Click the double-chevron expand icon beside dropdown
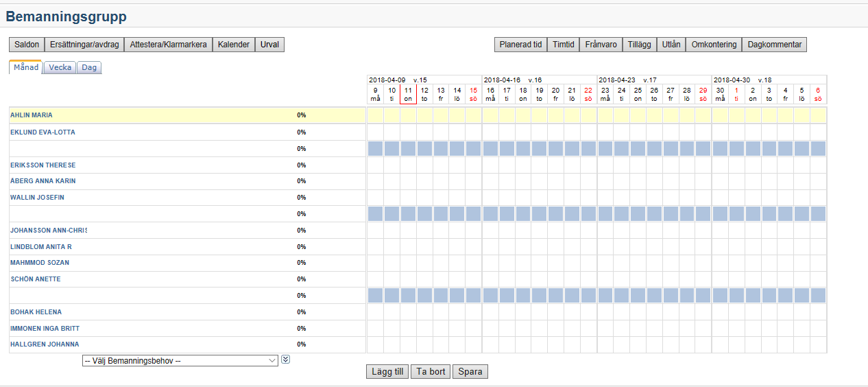 (286, 359)
